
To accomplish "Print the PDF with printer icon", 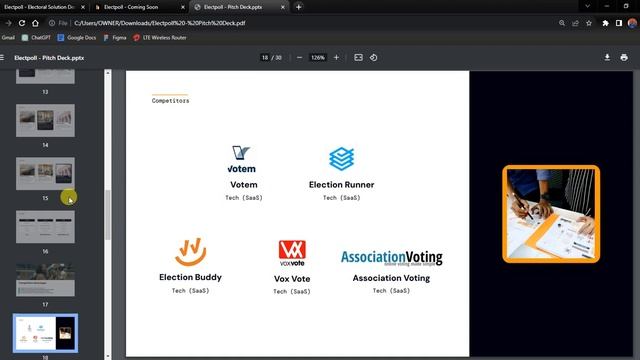I will [x=624, y=58].
